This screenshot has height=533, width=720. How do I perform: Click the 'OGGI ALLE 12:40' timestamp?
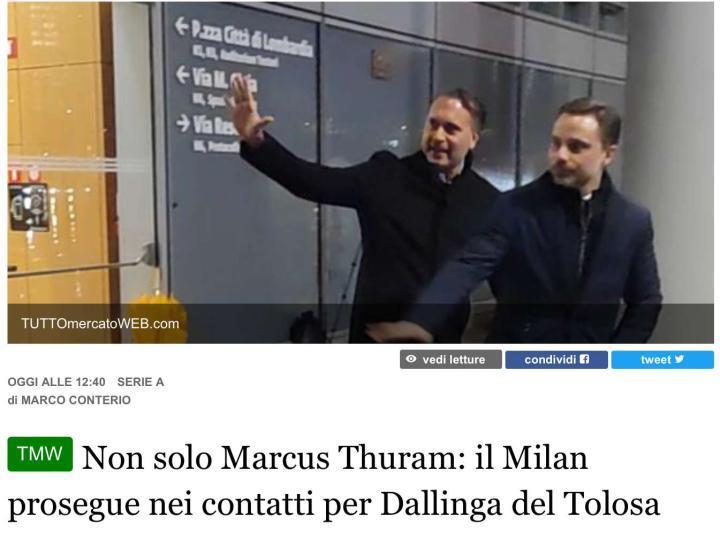point(56,382)
